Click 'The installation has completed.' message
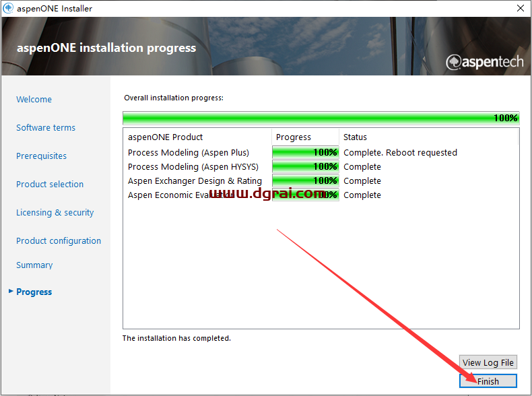Screen dimensions: 532x396 tap(176, 338)
